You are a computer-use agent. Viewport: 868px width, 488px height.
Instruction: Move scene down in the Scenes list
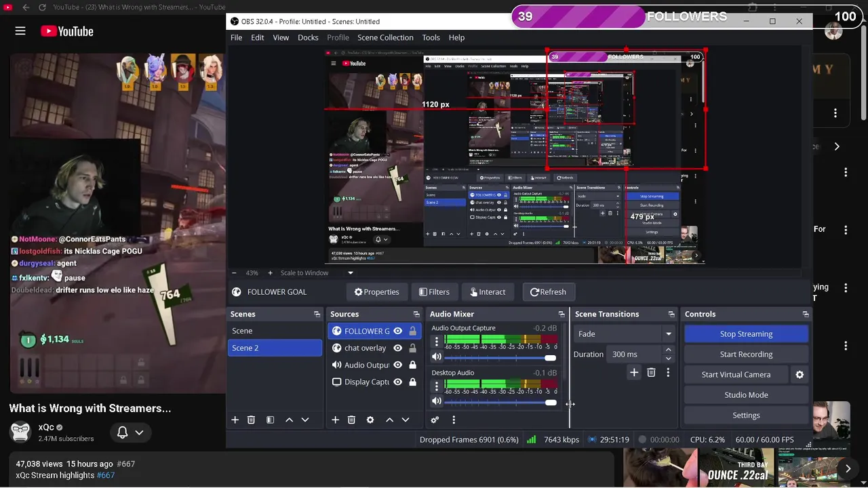(305, 420)
